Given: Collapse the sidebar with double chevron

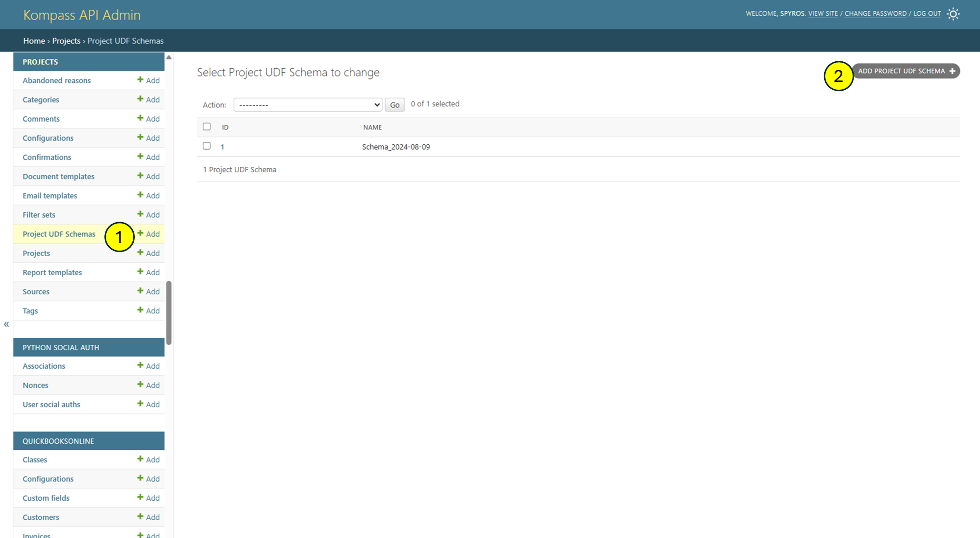Looking at the screenshot, I should pos(6,324).
